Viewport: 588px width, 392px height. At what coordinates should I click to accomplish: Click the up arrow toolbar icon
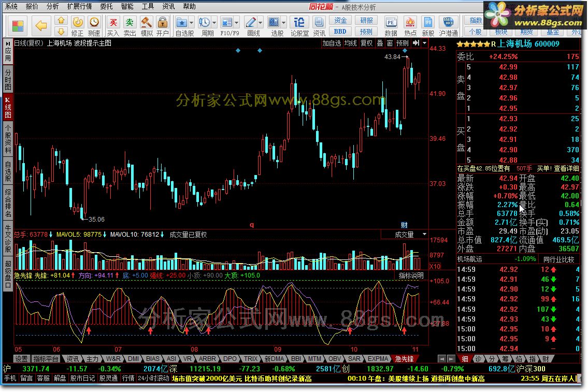(61, 20)
